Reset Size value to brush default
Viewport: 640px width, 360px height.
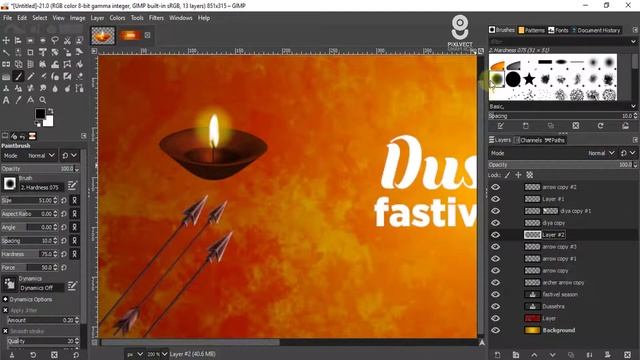click(64, 200)
